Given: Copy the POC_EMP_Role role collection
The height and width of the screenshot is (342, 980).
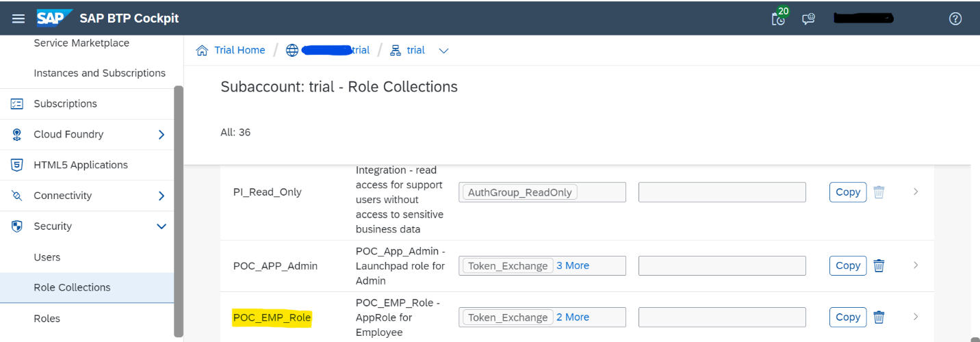Looking at the screenshot, I should click(848, 317).
